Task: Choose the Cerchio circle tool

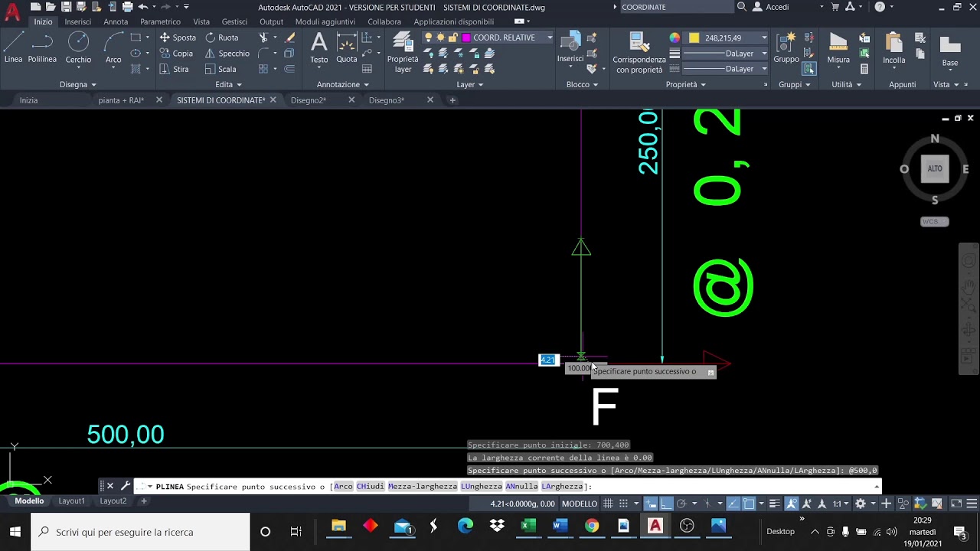Action: 78,48
